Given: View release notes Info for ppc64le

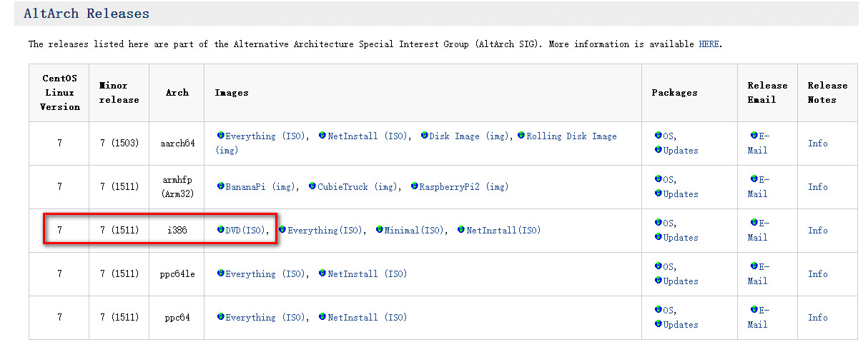Looking at the screenshot, I should click(818, 274).
